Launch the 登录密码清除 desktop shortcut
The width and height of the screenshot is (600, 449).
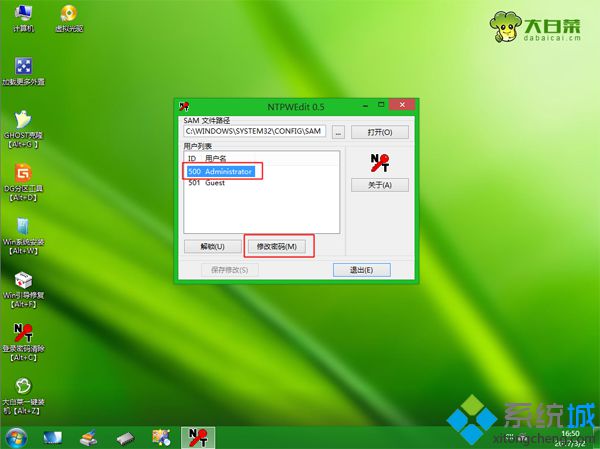coord(23,342)
